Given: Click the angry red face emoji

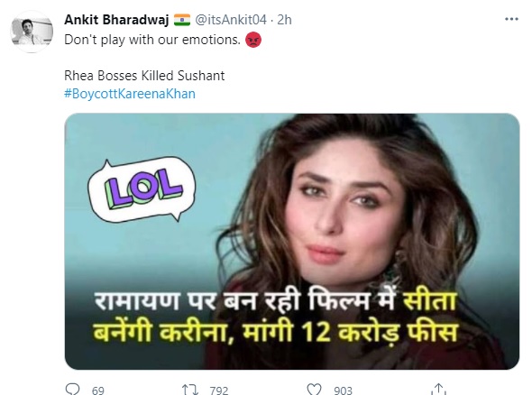Looking at the screenshot, I should pos(253,40).
